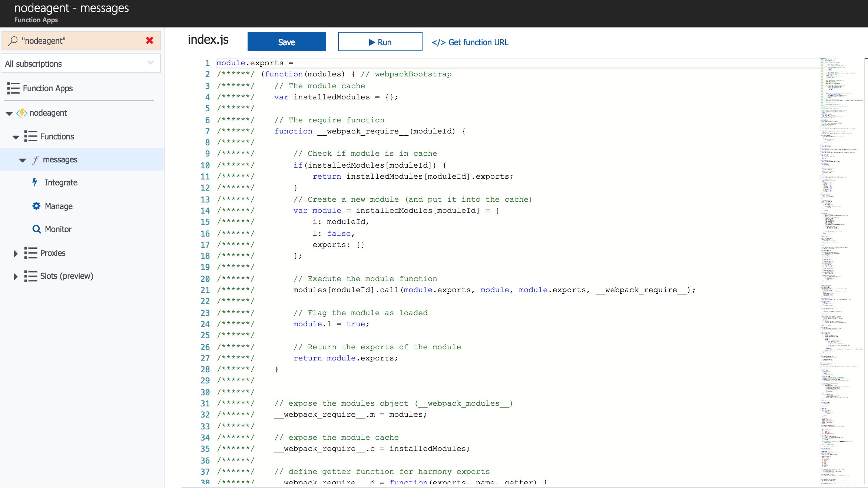
Task: Click line number 31 in gutter
Action: [x=205, y=404]
